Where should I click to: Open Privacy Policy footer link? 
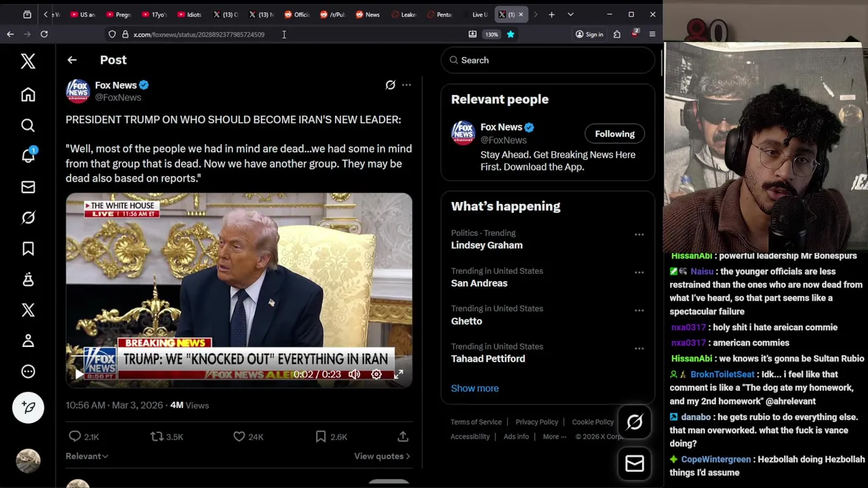[536, 422]
